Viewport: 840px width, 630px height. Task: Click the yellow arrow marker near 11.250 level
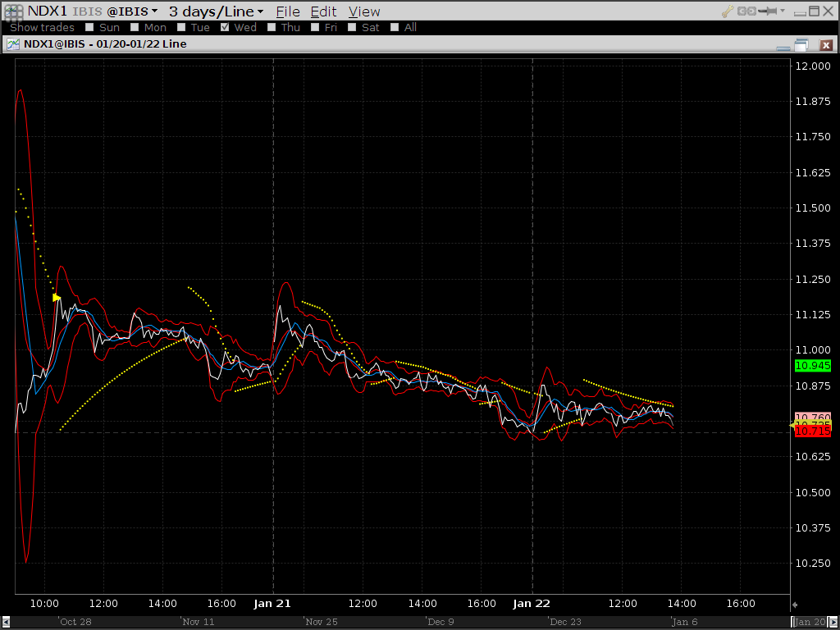57,298
